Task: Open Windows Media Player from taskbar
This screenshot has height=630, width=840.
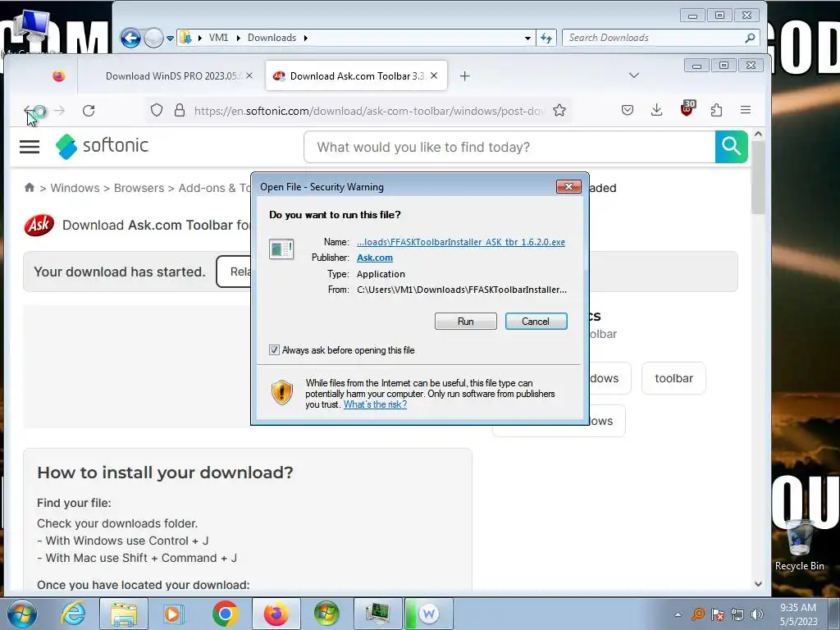Action: 172,614
